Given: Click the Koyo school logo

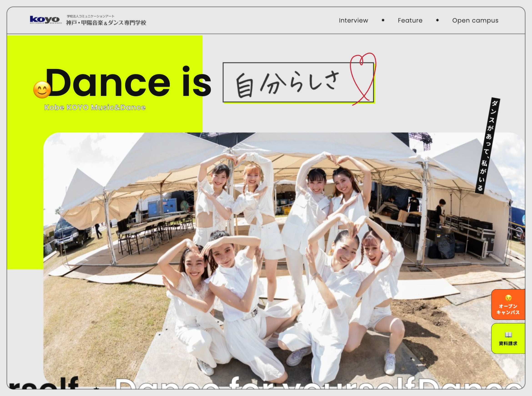Looking at the screenshot, I should (x=46, y=20).
